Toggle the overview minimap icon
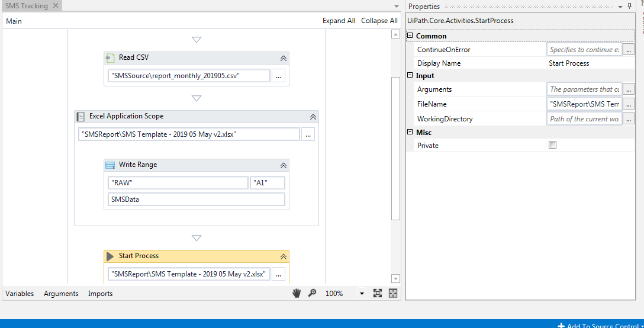The width and height of the screenshot is (644, 328). 393,293
